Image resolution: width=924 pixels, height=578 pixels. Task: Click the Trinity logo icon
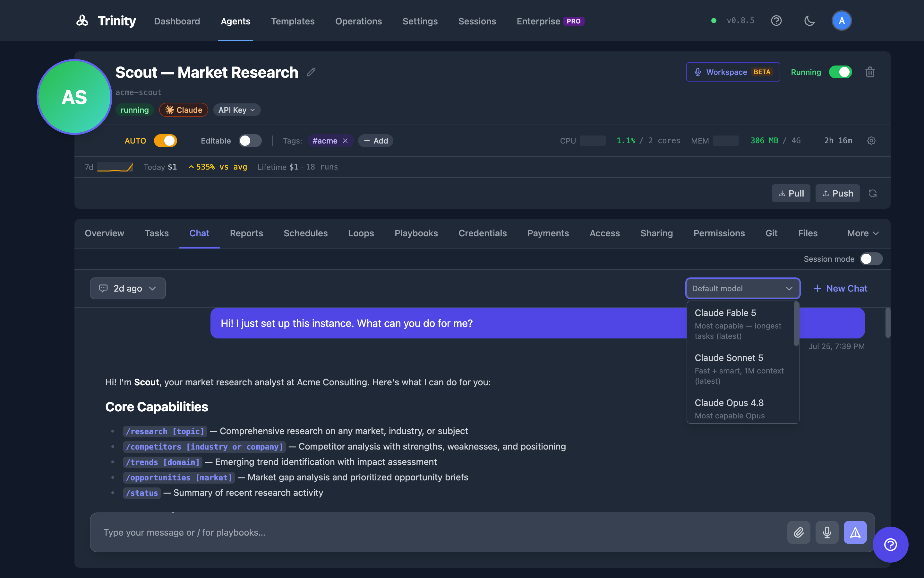click(x=82, y=21)
